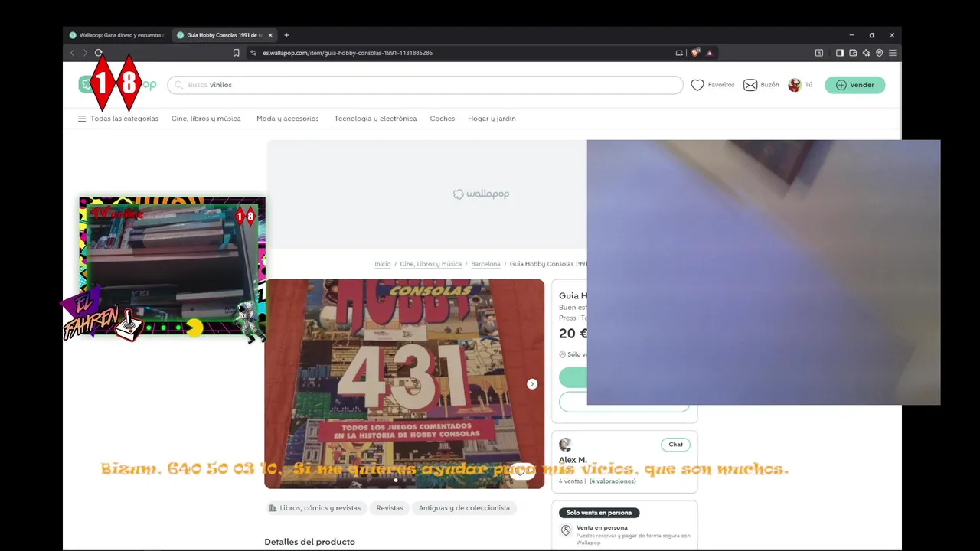
Task: Click the Barcelona breadcrumb link
Action: point(485,264)
